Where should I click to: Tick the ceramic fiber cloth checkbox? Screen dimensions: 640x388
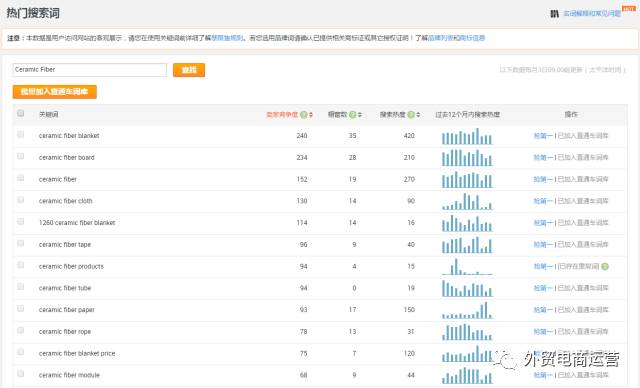click(20, 200)
